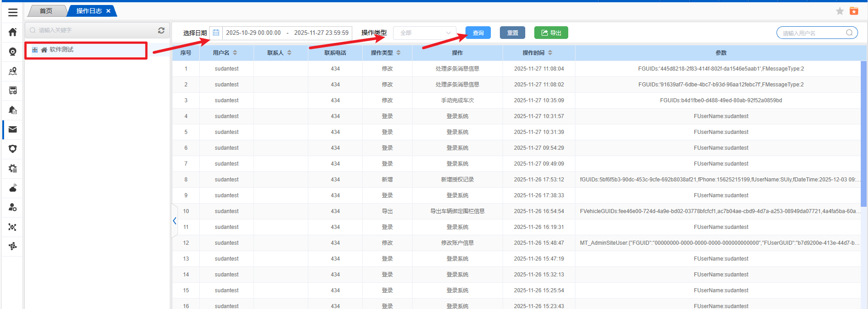Click the envelope message sidebar icon
This screenshot has width=868, height=309.
(x=13, y=129)
